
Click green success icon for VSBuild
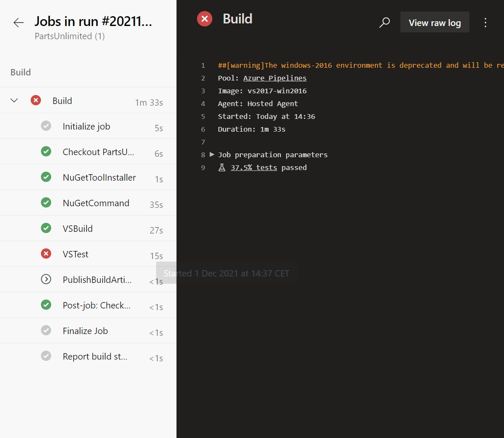pos(46,228)
